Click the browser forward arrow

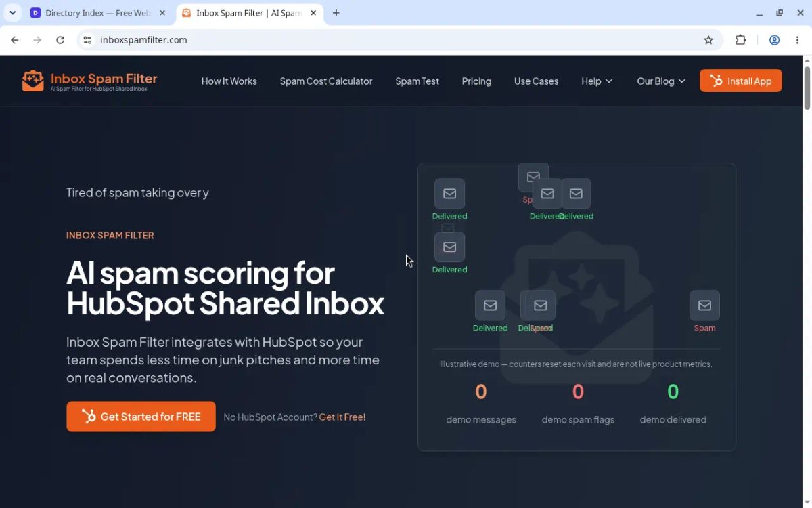pos(37,40)
